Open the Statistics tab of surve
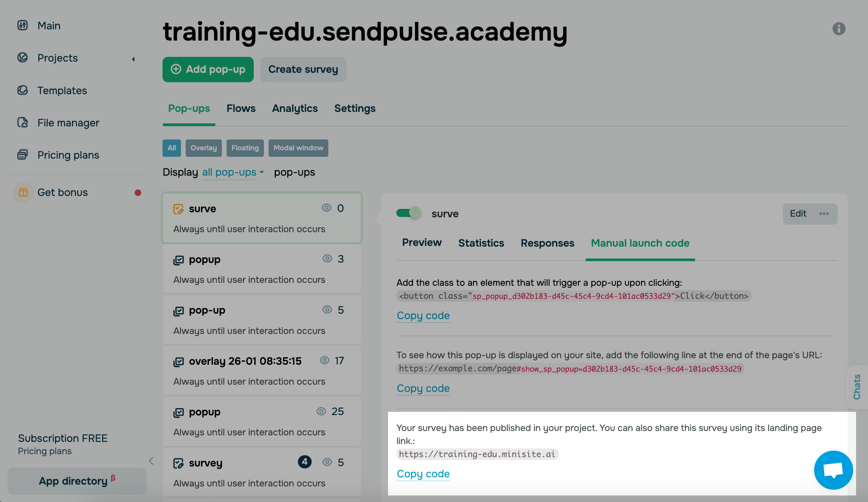The height and width of the screenshot is (502, 868). pos(481,243)
